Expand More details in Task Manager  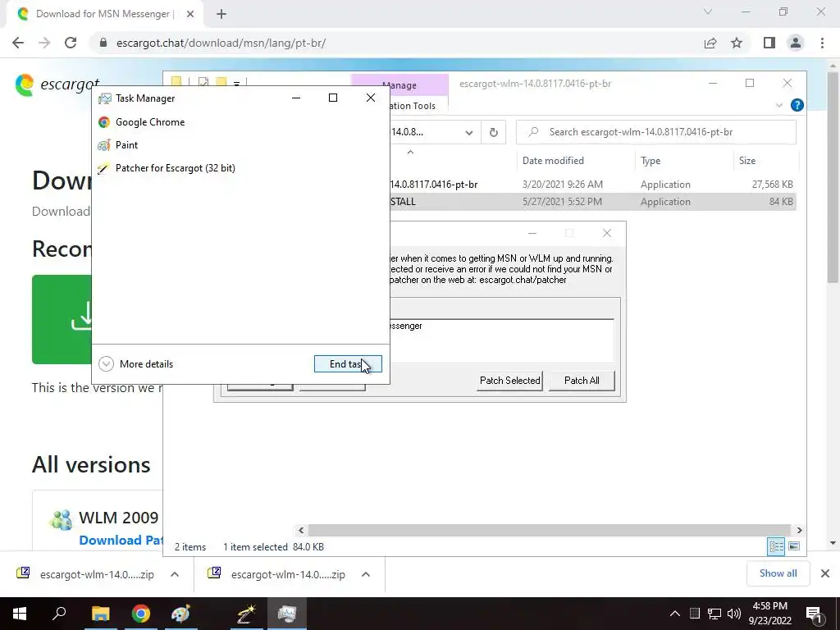pos(136,364)
